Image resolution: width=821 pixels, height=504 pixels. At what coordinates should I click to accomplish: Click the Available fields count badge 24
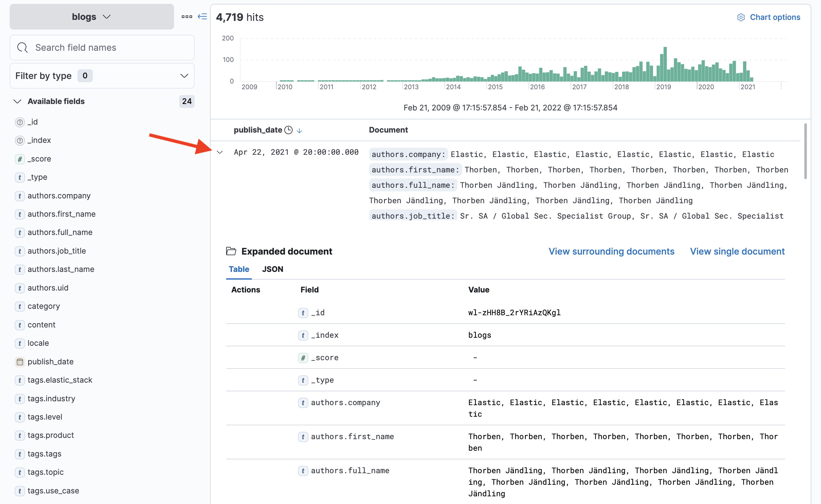(x=187, y=101)
